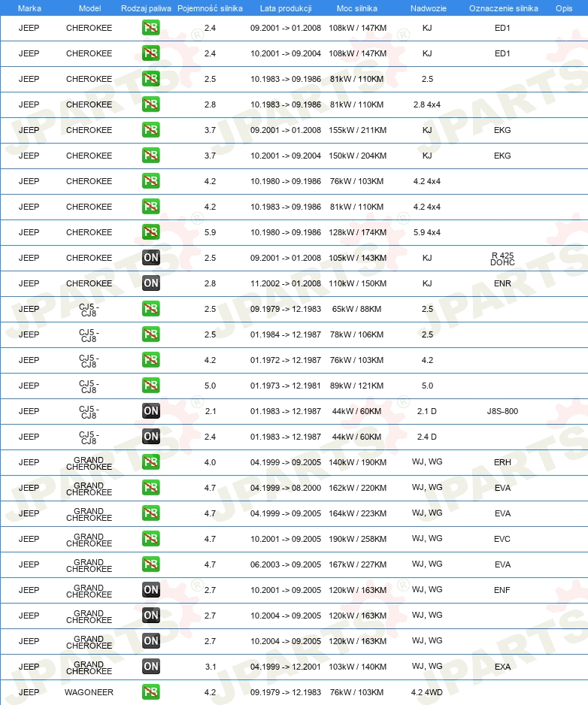Viewport: 588px width, 705px height.
Task: Click the 4.2 4WD body cell
Action: pos(427,692)
